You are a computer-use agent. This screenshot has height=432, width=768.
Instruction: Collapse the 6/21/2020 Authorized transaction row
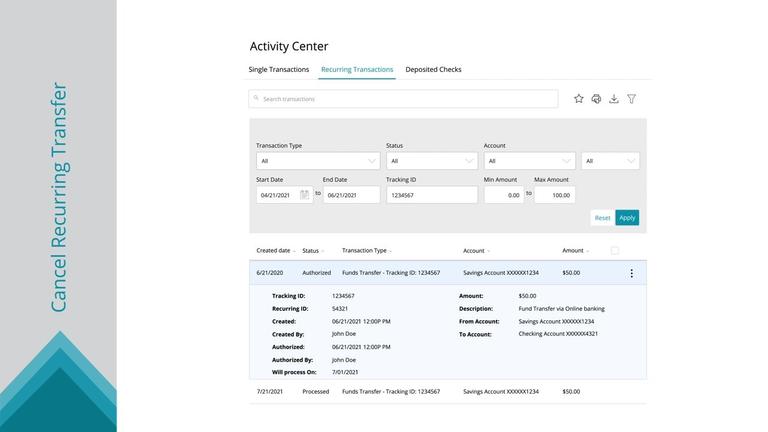click(448, 273)
